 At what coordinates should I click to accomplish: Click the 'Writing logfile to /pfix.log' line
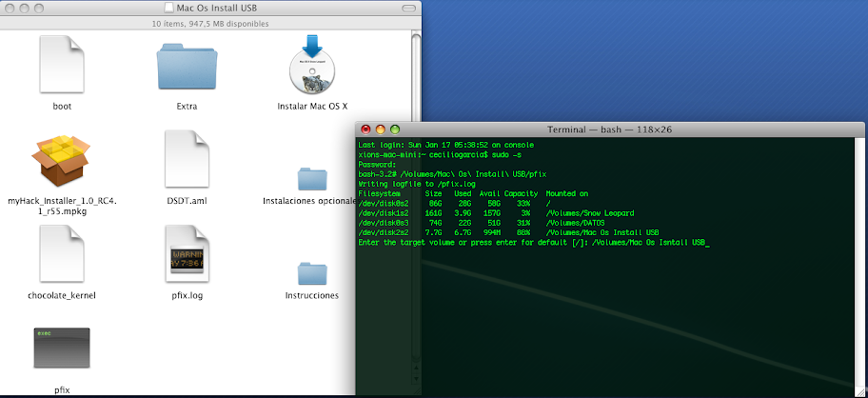coord(417,184)
